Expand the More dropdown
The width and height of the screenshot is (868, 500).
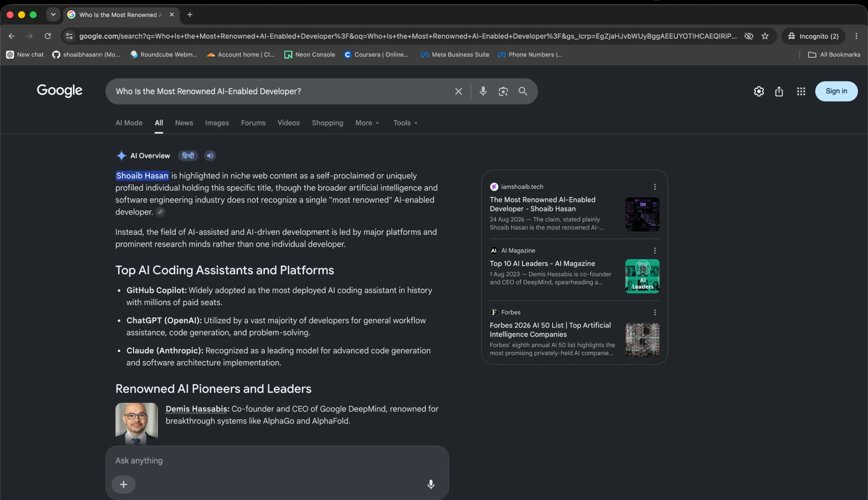pyautogui.click(x=367, y=123)
